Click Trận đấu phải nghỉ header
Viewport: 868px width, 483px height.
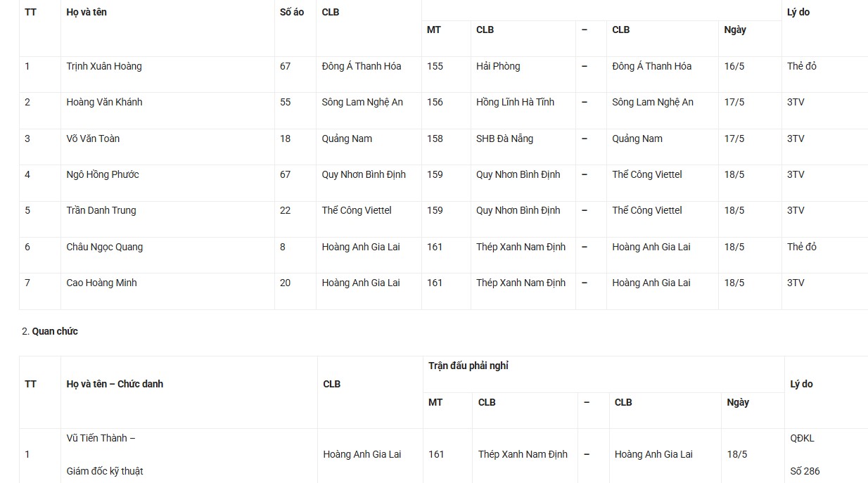click(x=468, y=366)
